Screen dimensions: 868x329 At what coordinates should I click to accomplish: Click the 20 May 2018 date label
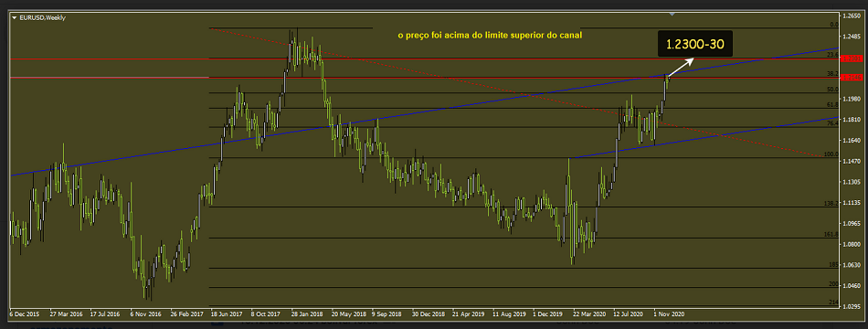349,313
